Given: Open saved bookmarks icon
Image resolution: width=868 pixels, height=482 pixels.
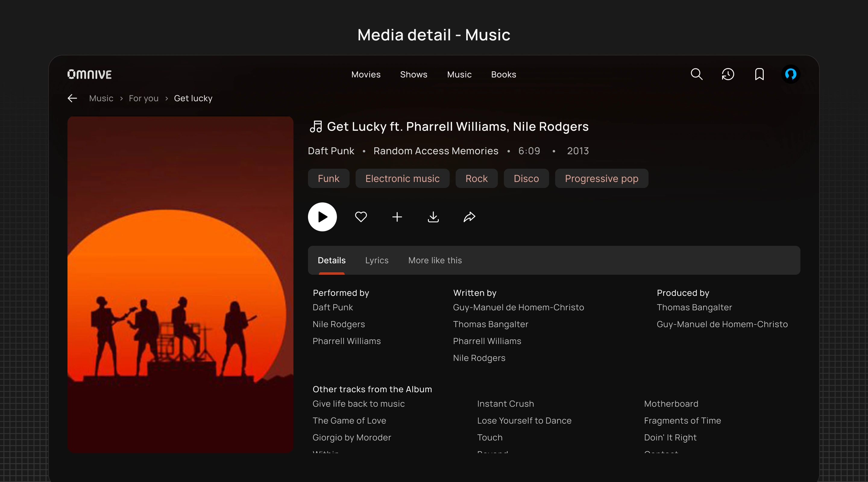Looking at the screenshot, I should click(759, 74).
